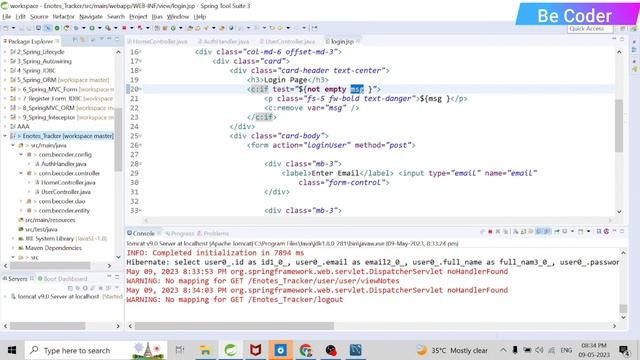Terminate the running console process
640x360 pixels.
[490, 232]
